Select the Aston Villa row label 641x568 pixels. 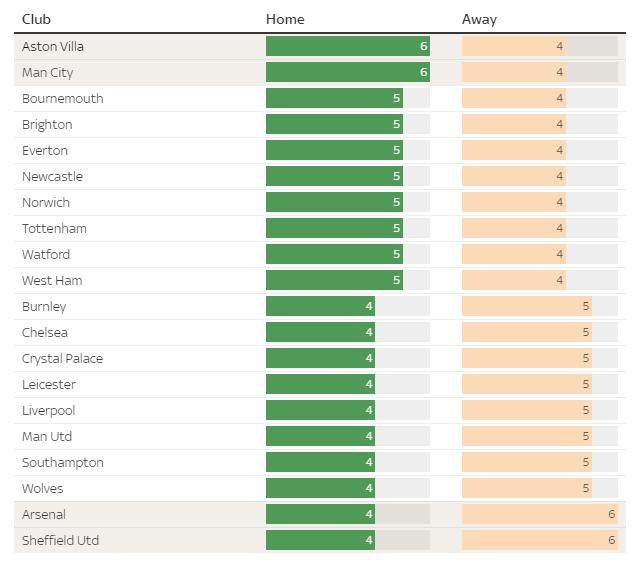pos(53,46)
